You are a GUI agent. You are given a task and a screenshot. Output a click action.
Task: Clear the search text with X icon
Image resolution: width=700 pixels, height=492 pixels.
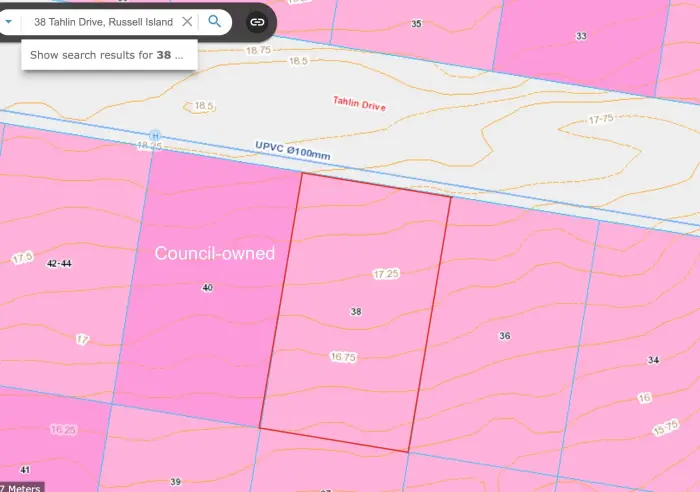pyautogui.click(x=187, y=21)
